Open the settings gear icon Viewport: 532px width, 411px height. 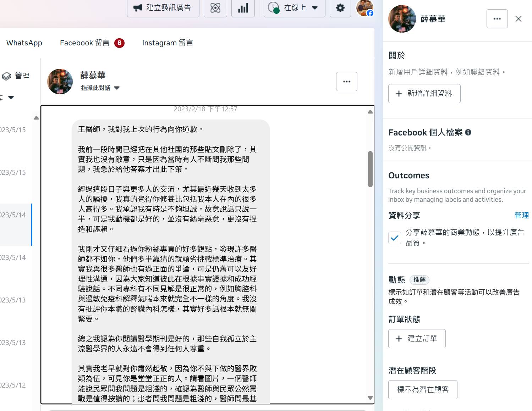340,8
